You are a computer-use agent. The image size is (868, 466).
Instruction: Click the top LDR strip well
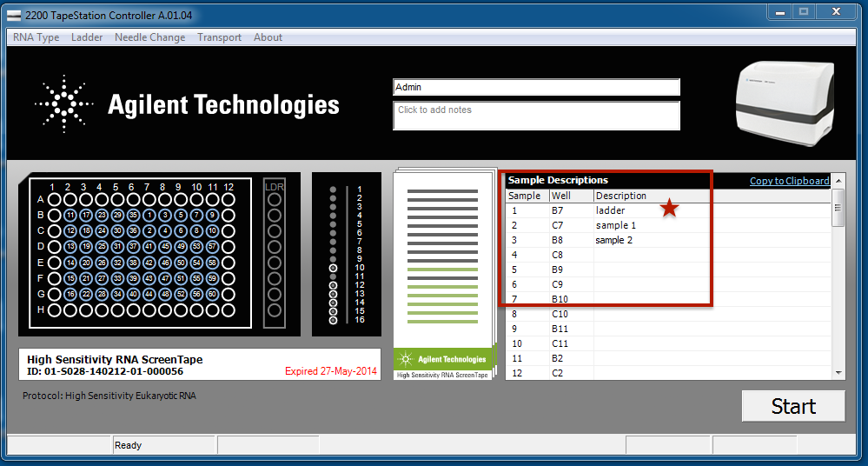[x=275, y=199]
